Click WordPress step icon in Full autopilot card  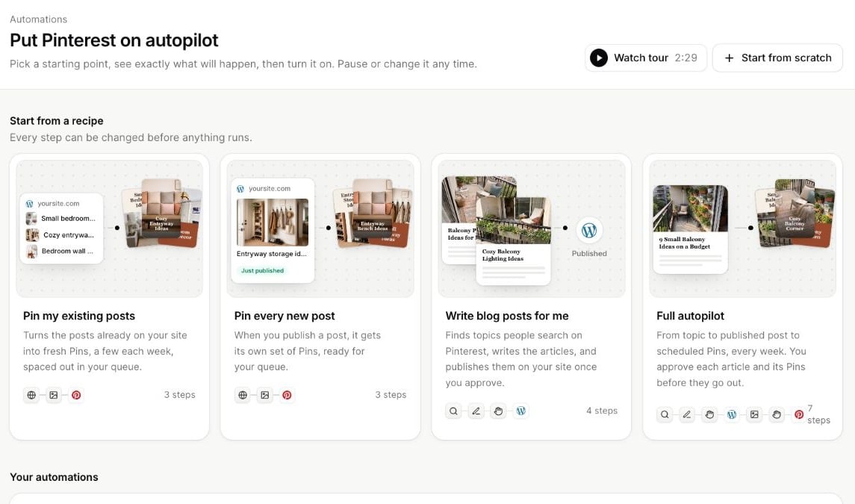click(x=732, y=414)
